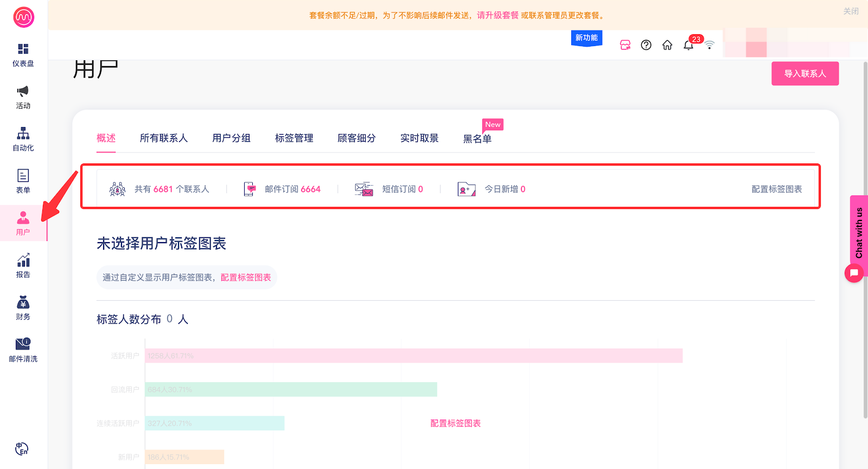Close the banner with 关闭
868x469 pixels.
coord(851,11)
